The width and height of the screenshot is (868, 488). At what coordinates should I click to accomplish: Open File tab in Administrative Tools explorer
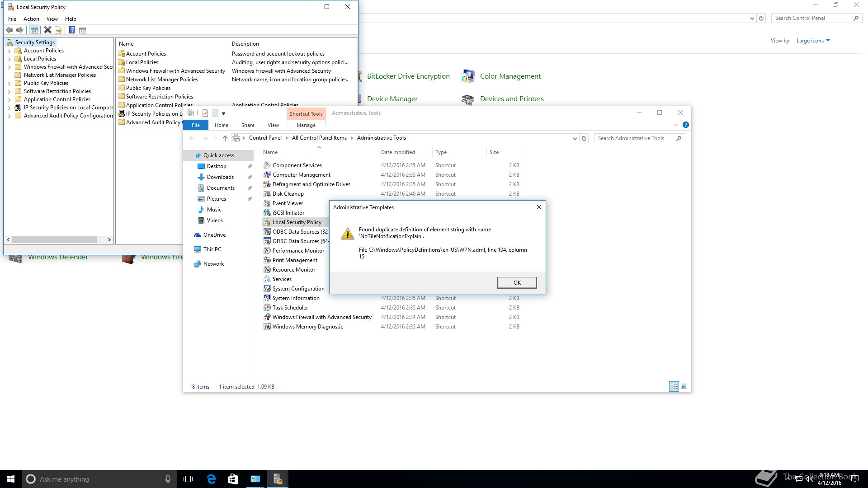[x=196, y=125]
